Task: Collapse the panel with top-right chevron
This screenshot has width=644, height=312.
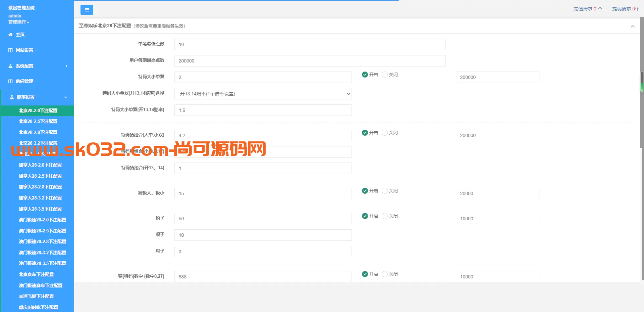Action: click(633, 26)
